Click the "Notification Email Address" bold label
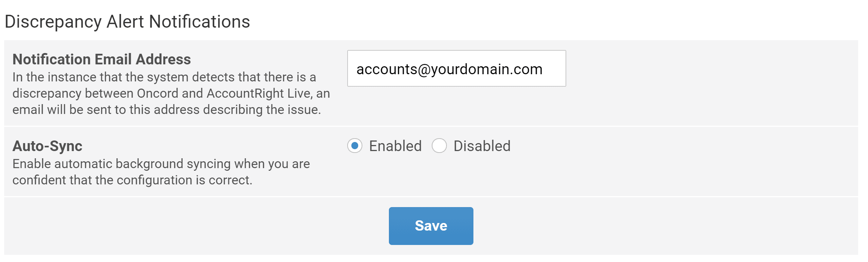 102,59
